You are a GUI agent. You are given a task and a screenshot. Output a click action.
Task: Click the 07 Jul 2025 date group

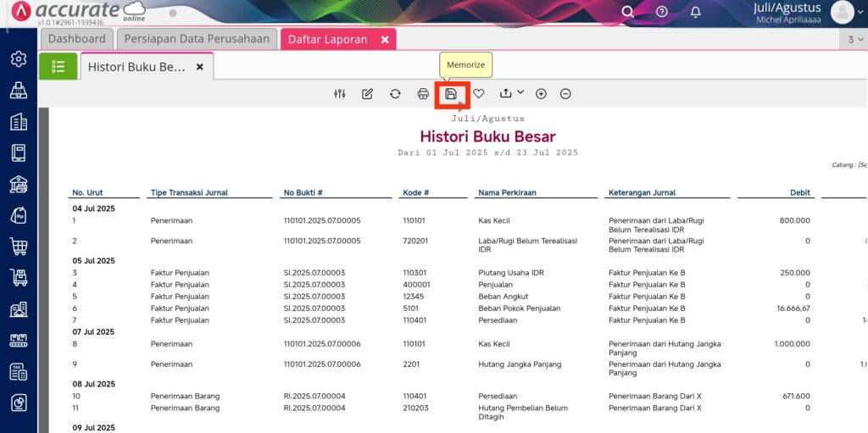(93, 331)
